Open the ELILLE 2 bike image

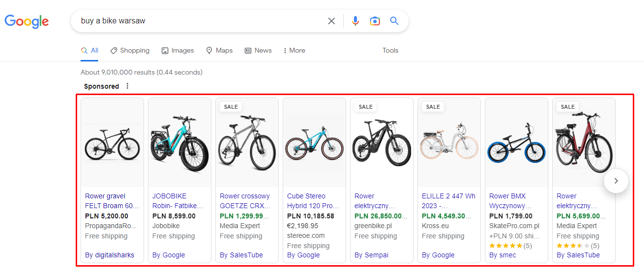pyautogui.click(x=449, y=143)
